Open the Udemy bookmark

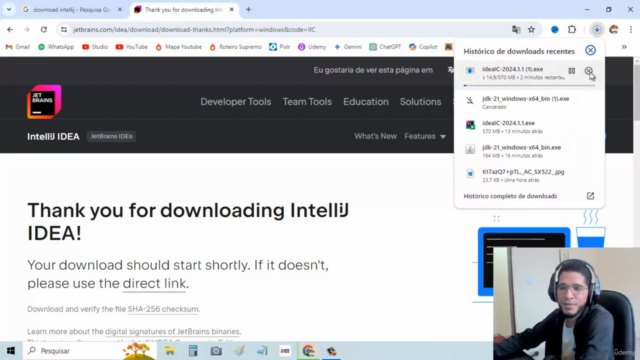click(312, 47)
